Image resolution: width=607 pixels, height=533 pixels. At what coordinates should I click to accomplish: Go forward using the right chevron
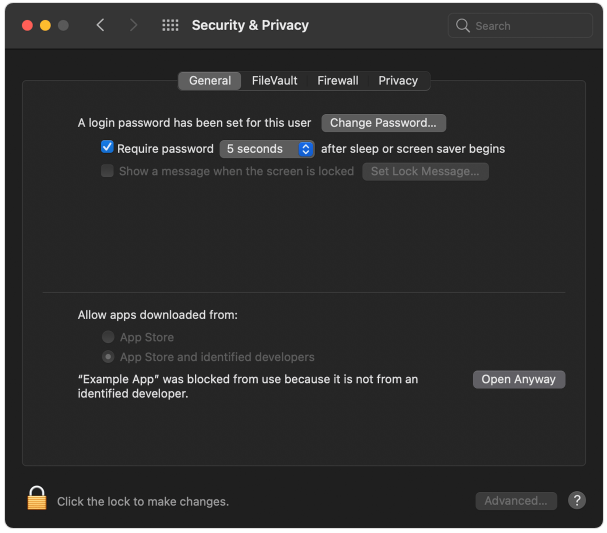tap(133, 25)
